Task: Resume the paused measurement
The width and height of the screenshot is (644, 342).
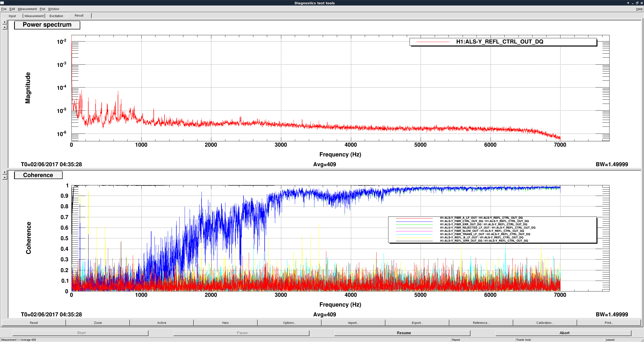Action: point(403,333)
